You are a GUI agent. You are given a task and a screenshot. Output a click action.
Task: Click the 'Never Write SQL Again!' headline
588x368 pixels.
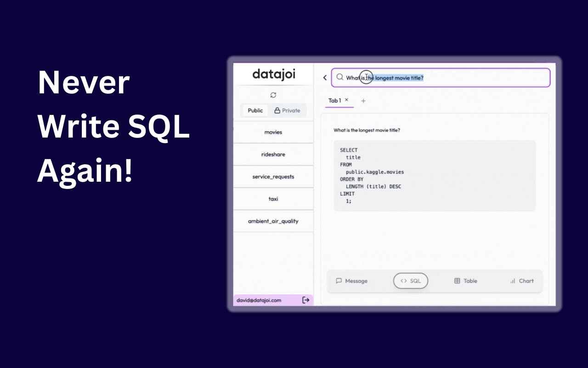coord(113,126)
